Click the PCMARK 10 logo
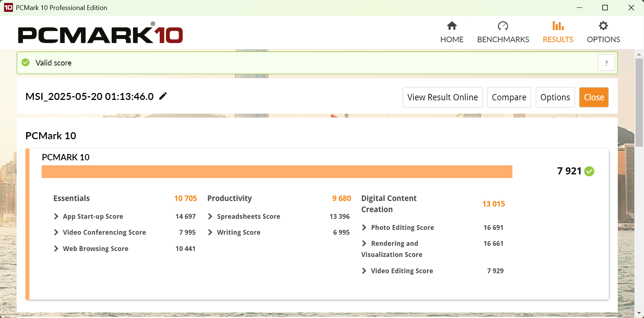 click(x=100, y=33)
